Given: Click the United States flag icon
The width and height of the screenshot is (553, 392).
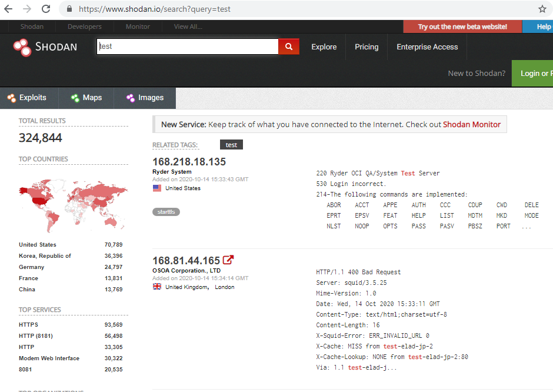Looking at the screenshot, I should tap(157, 188).
